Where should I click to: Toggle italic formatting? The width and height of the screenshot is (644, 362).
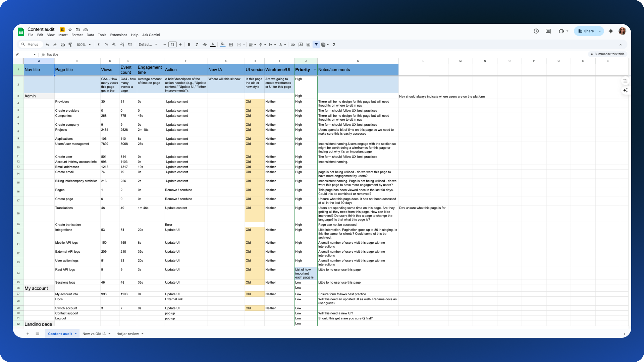197,45
